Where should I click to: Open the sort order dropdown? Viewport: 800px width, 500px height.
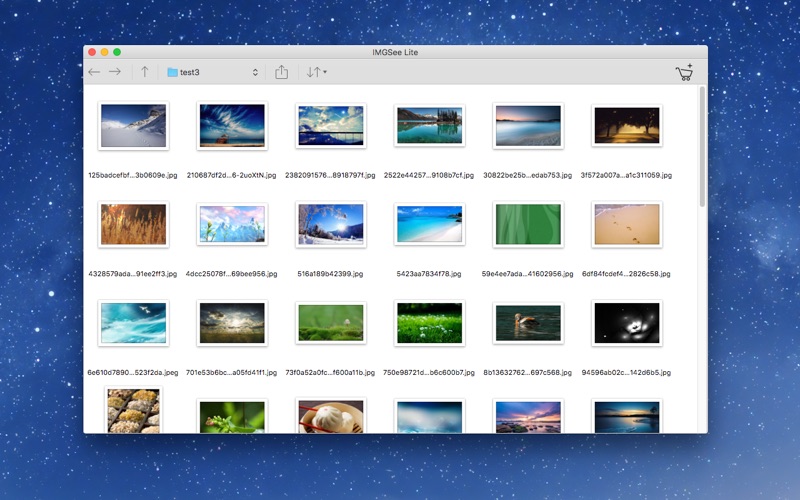click(316, 72)
